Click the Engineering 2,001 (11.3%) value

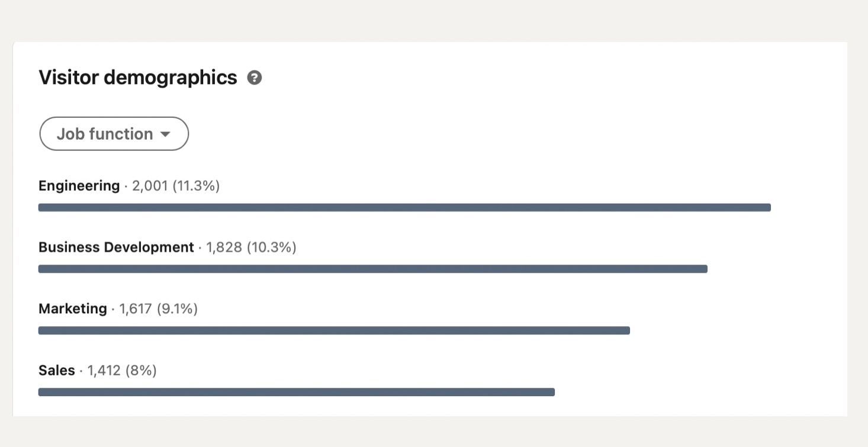(x=176, y=186)
